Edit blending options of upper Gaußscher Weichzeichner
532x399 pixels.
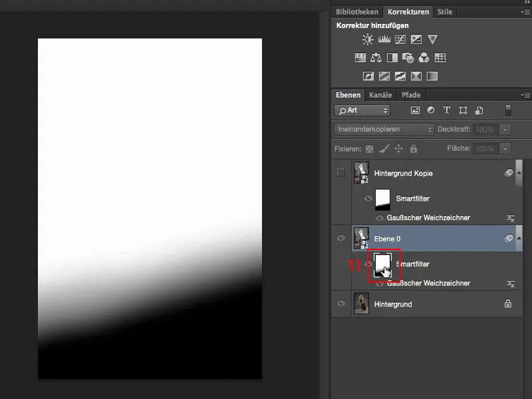pyautogui.click(x=511, y=218)
